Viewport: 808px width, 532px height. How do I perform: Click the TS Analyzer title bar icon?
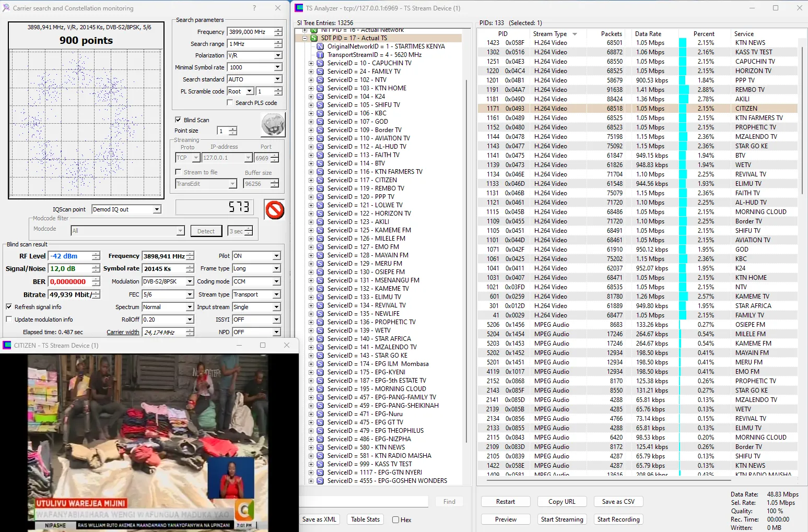pos(299,8)
